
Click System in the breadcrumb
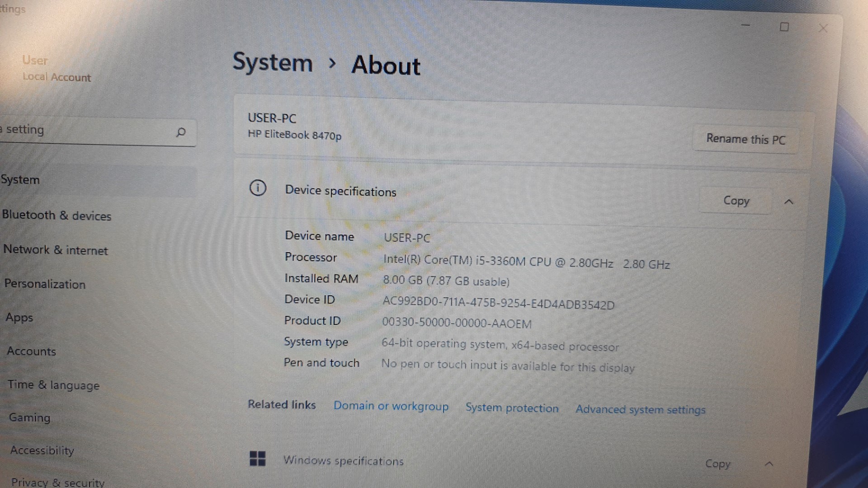273,62
